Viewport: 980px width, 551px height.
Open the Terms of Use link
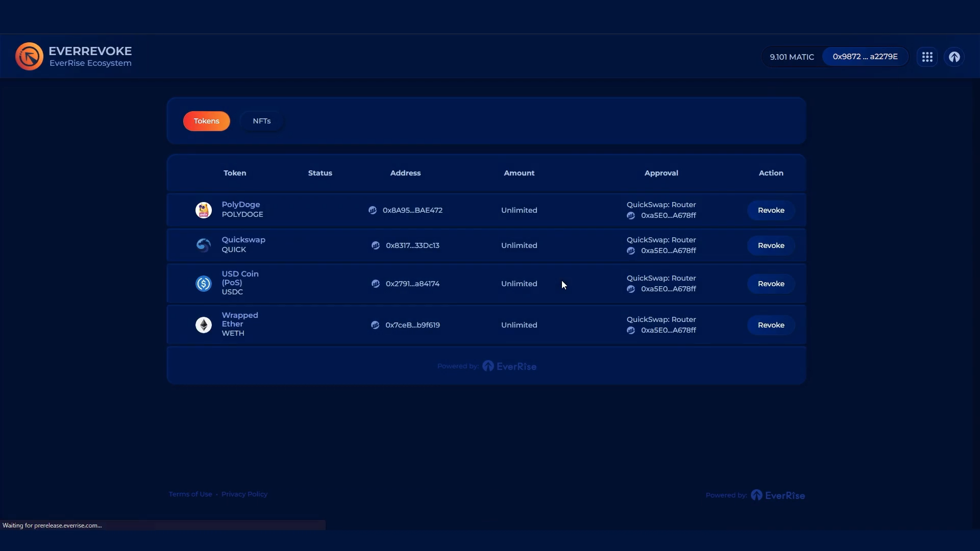click(190, 494)
